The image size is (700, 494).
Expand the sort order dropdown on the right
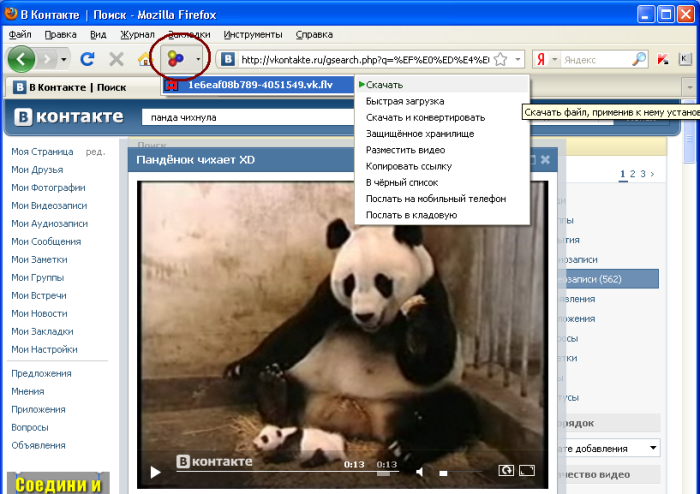pos(652,448)
